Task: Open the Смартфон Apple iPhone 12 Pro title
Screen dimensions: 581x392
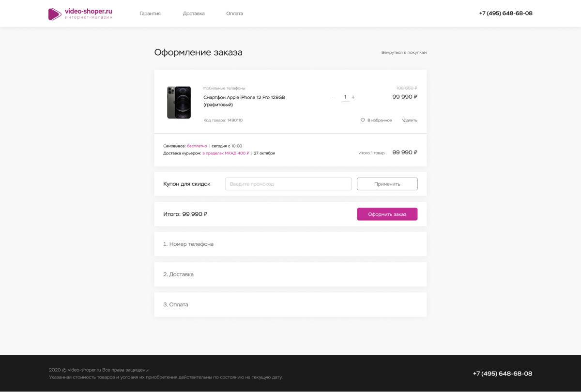Action: click(244, 97)
